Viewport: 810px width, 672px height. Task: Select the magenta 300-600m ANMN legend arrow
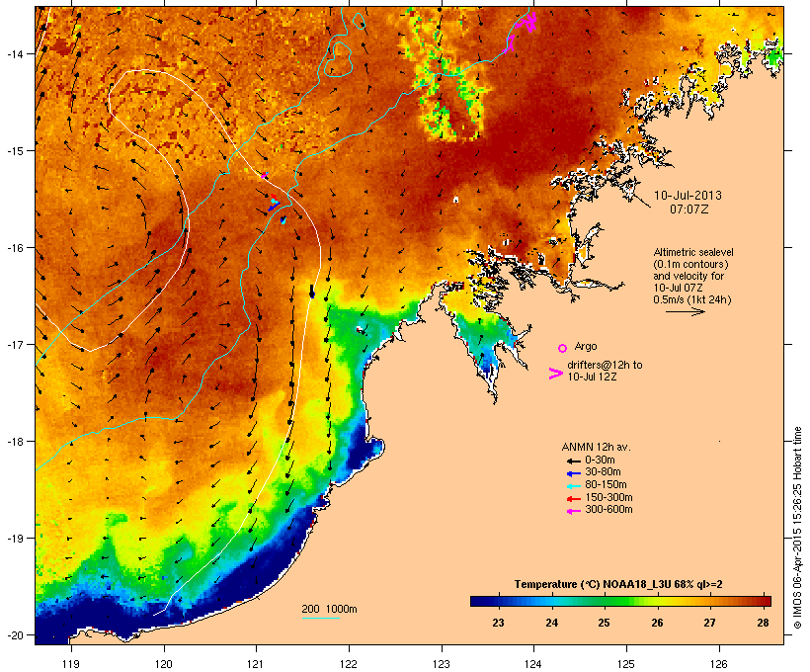573,511
